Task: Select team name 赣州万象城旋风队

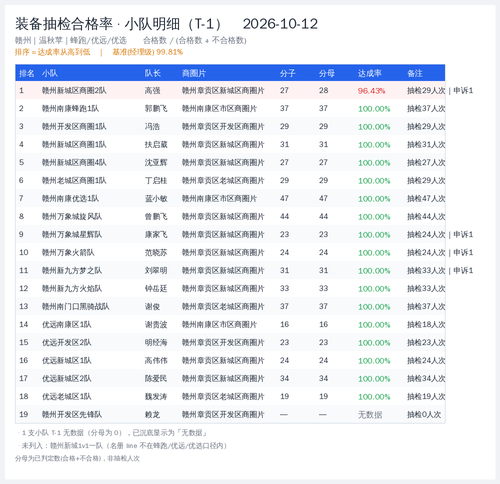Action: tap(72, 217)
